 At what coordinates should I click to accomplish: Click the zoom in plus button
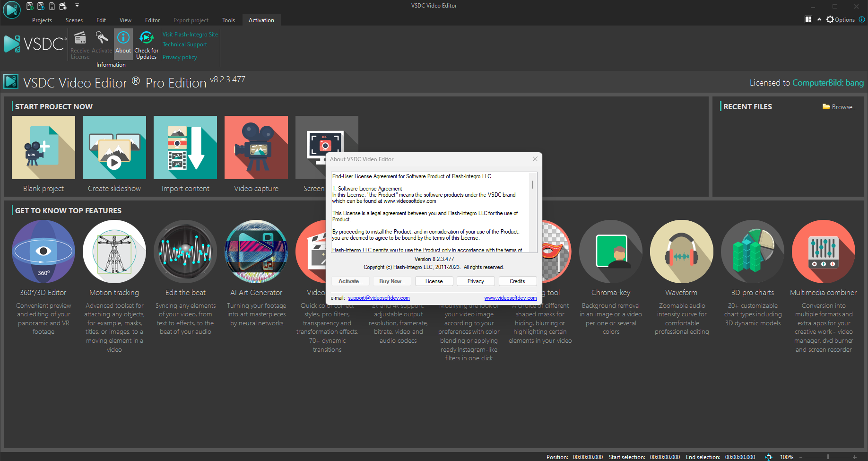point(855,457)
